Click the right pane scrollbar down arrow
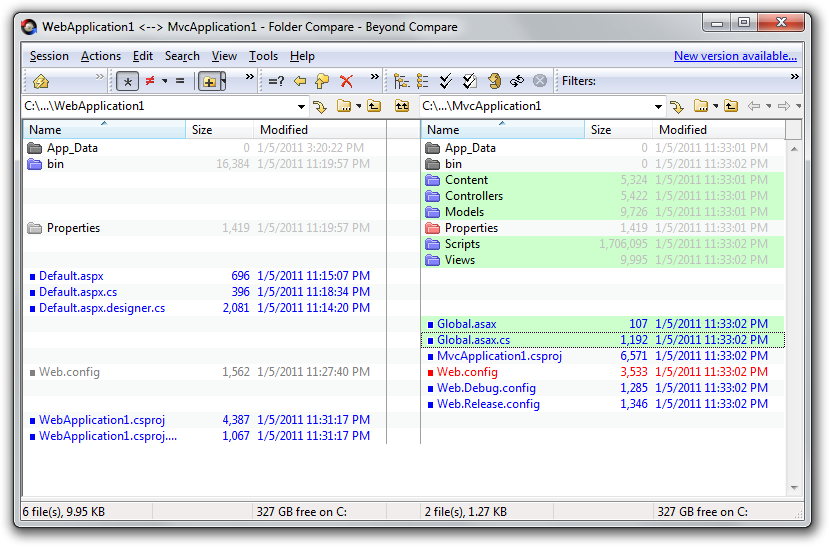The height and width of the screenshot is (547, 829). click(x=794, y=488)
